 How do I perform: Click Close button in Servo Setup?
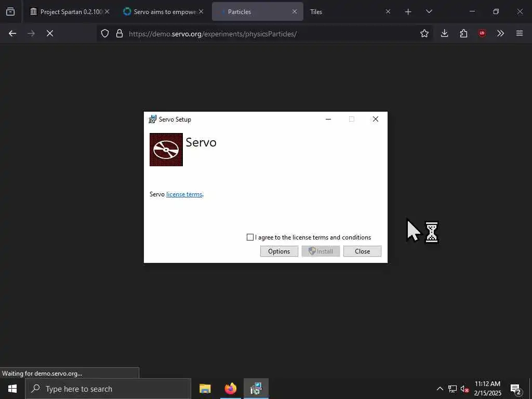click(362, 251)
